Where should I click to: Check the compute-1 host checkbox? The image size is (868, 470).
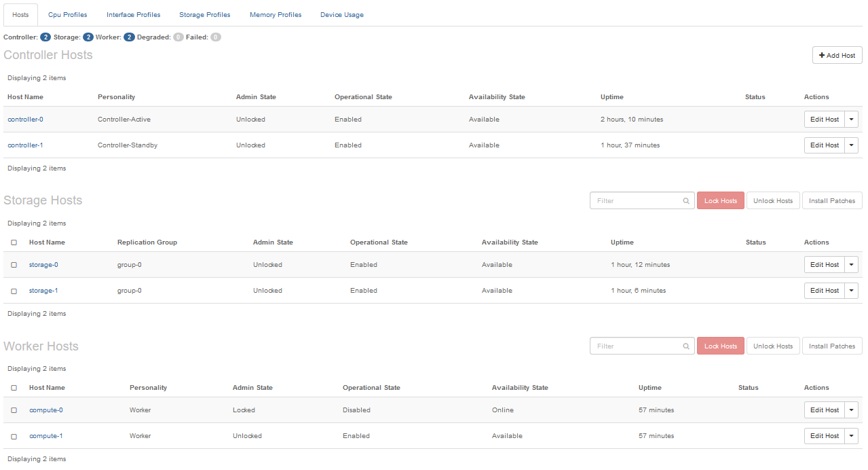[14, 436]
